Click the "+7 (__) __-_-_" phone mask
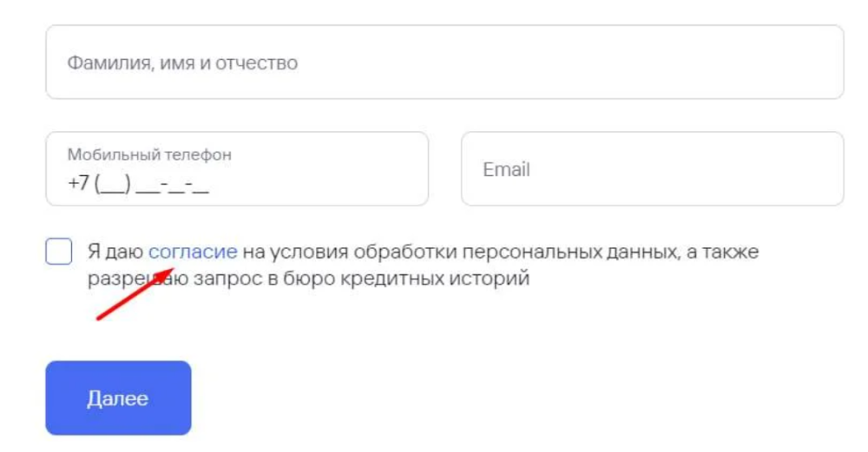Image resolution: width=868 pixels, height=452 pixels. 139,185
